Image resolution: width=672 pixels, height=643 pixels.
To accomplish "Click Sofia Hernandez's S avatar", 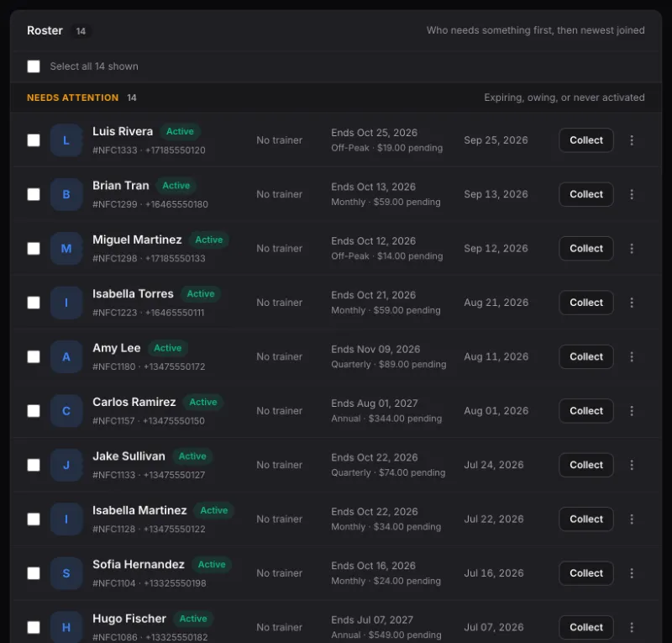I will tap(66, 573).
